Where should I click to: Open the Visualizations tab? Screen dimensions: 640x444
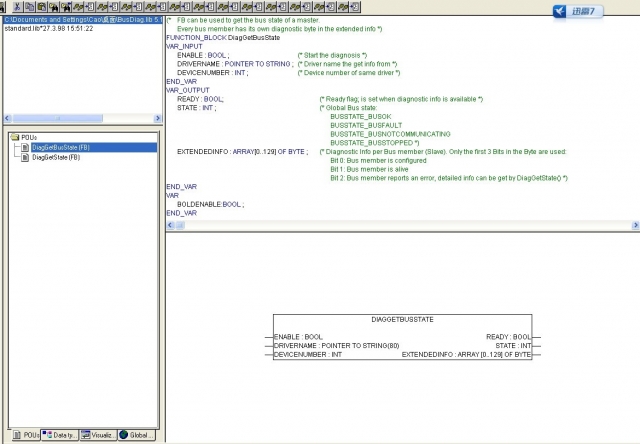100,435
